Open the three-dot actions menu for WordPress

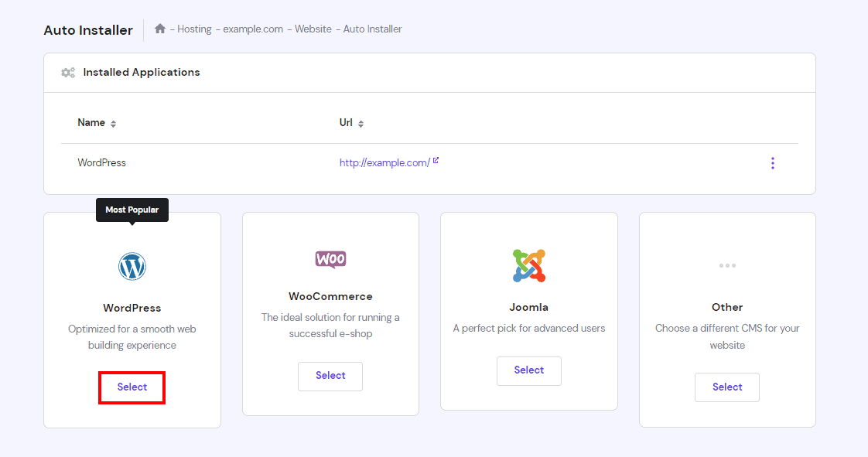[x=772, y=162]
